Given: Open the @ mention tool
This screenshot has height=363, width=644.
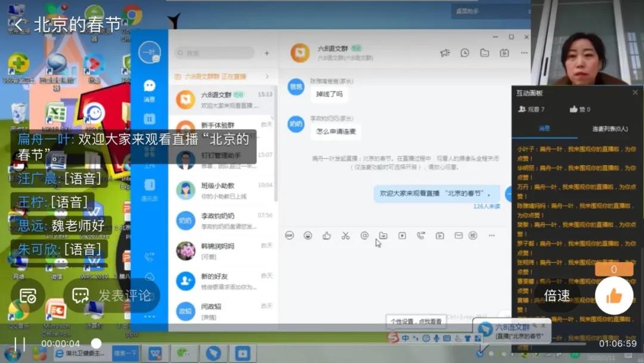Looking at the screenshot, I should [x=366, y=236].
